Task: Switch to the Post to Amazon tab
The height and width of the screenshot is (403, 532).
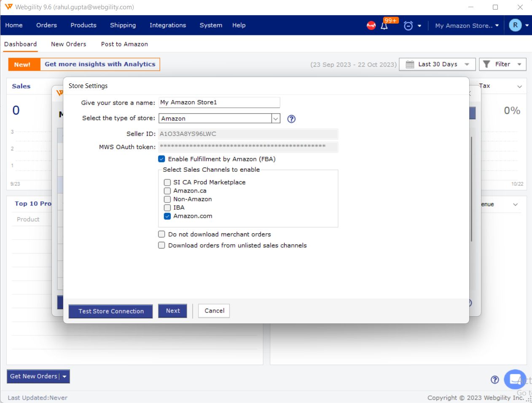Action: 124,44
